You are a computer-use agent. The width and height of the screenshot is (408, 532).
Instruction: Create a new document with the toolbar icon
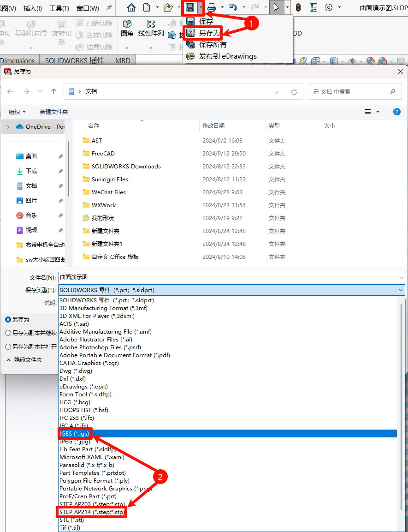[147, 7]
